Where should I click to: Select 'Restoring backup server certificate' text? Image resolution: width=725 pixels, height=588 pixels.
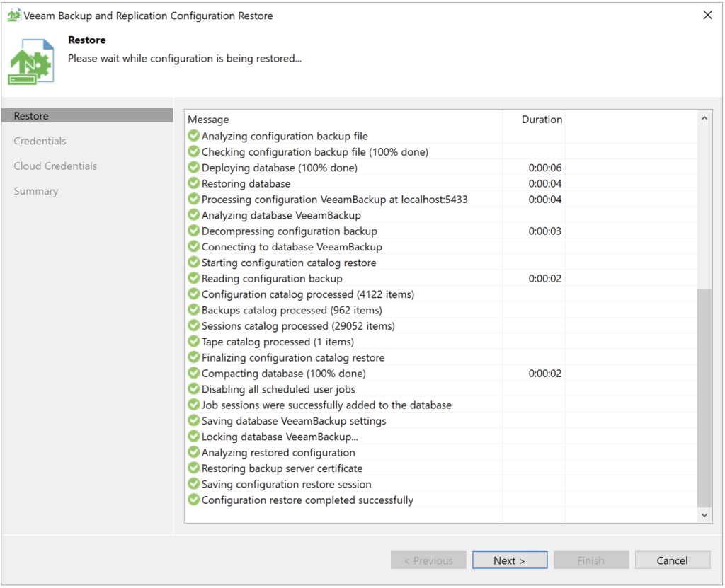pyautogui.click(x=282, y=468)
